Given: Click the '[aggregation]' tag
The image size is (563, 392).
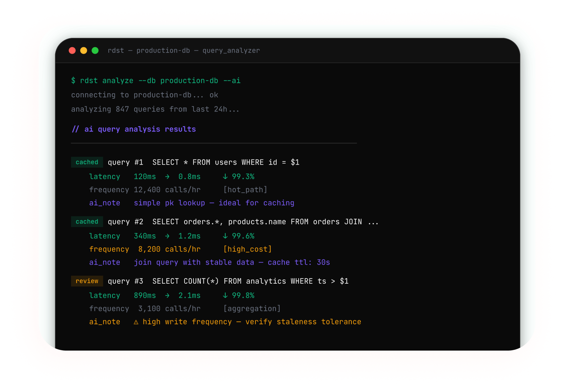Looking at the screenshot, I should (252, 308).
